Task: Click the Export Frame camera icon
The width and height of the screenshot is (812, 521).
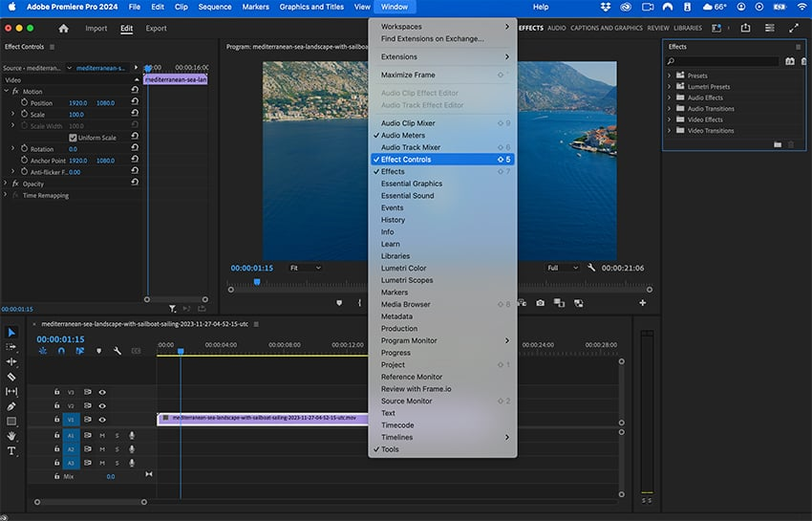Action: [x=540, y=303]
